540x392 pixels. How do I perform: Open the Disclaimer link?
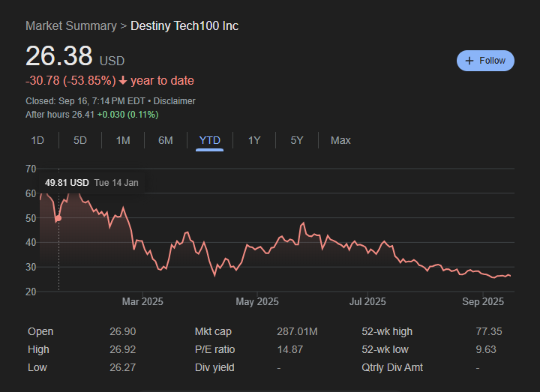pos(174,101)
